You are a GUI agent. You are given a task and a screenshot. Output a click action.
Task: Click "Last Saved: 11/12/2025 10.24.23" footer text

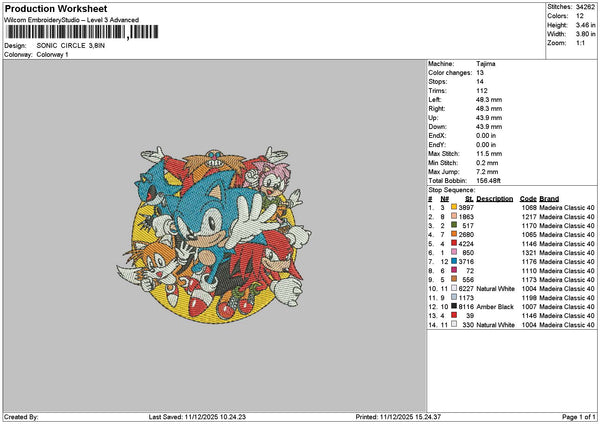[x=197, y=417]
